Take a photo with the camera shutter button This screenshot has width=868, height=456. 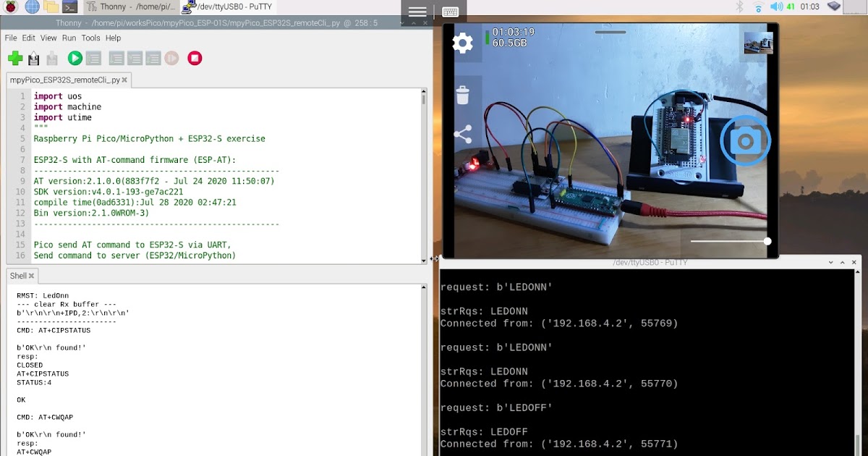point(745,140)
